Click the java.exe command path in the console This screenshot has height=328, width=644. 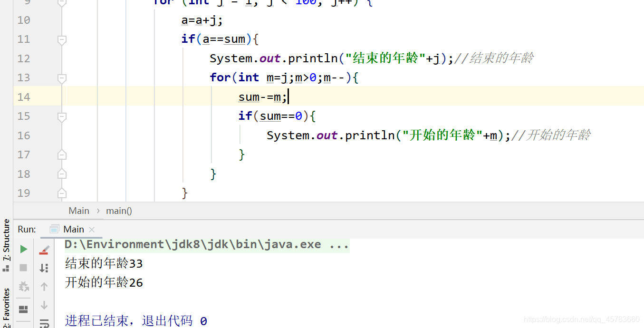[x=207, y=244]
